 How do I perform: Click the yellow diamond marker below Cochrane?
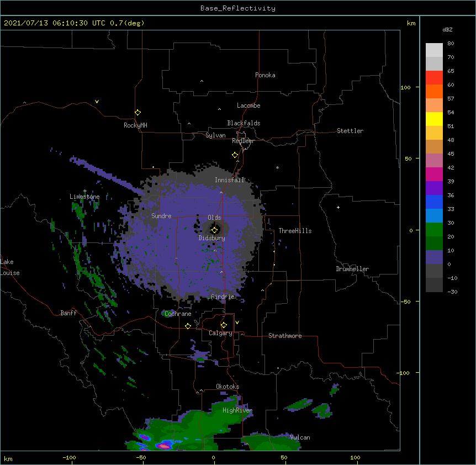(x=188, y=326)
